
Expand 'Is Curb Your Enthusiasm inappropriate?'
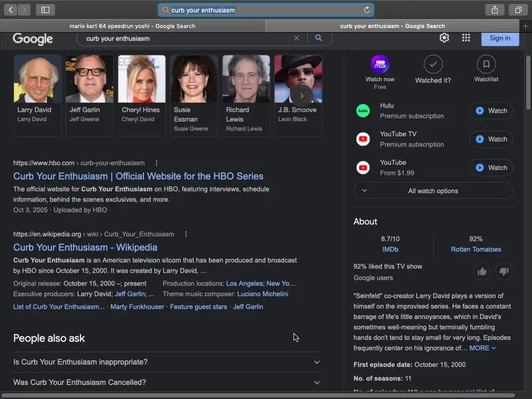(168, 362)
